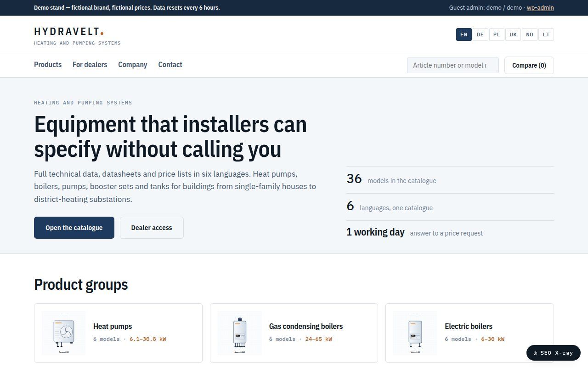Image resolution: width=588 pixels, height=368 pixels.
Task: Click the HYDRAVELT logo
Action: point(69,32)
